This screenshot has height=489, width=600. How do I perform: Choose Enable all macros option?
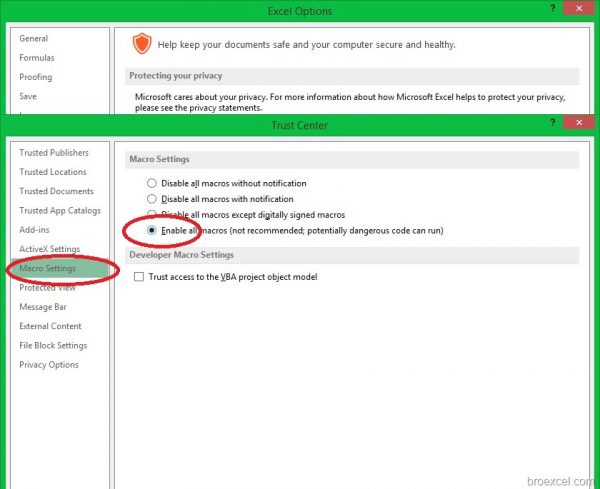(152, 231)
